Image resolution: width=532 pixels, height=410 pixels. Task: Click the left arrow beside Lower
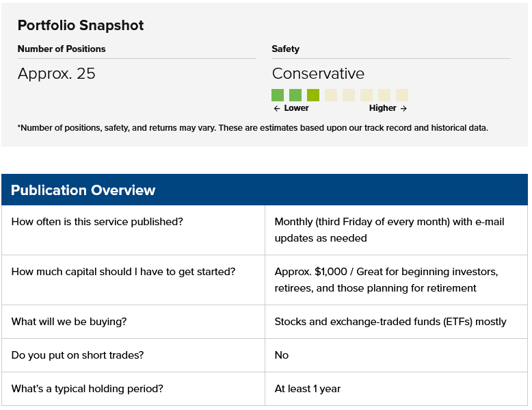tap(277, 108)
